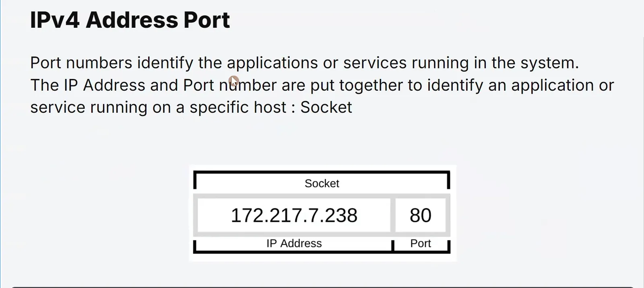This screenshot has width=644, height=288.
Task: Click the bracket line under IP Address
Action: pyautogui.click(x=293, y=252)
